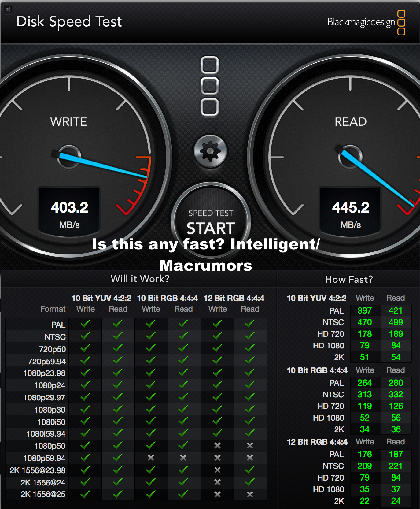Click the 12 Bit RGB 2K write value 22
420x509 pixels.
coord(365,501)
